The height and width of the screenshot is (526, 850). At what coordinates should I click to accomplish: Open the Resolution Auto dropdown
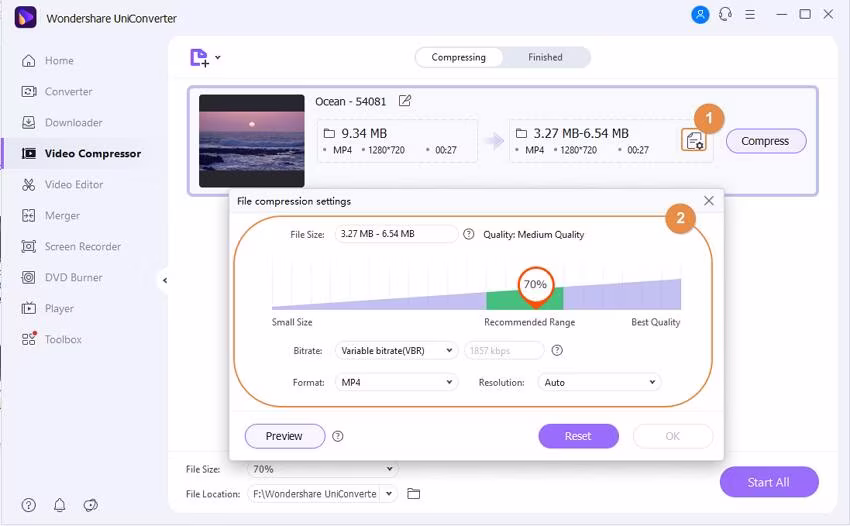(599, 382)
